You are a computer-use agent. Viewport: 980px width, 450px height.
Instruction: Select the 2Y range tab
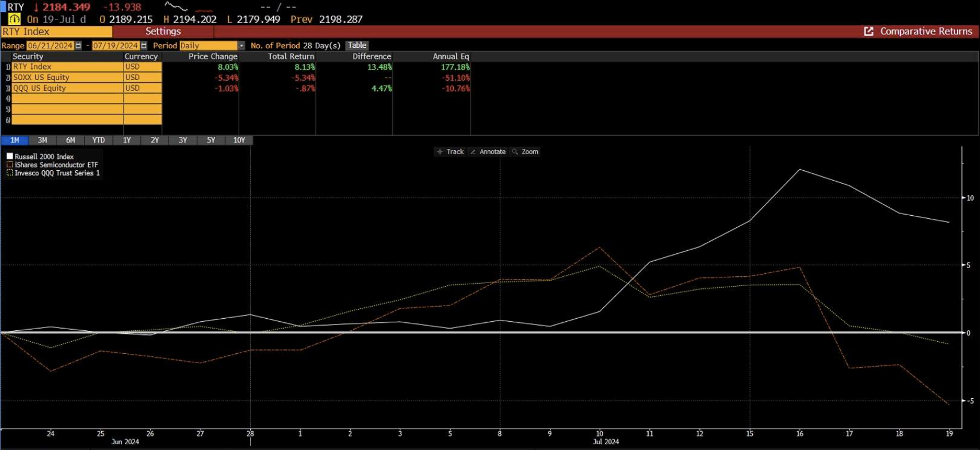click(x=155, y=140)
